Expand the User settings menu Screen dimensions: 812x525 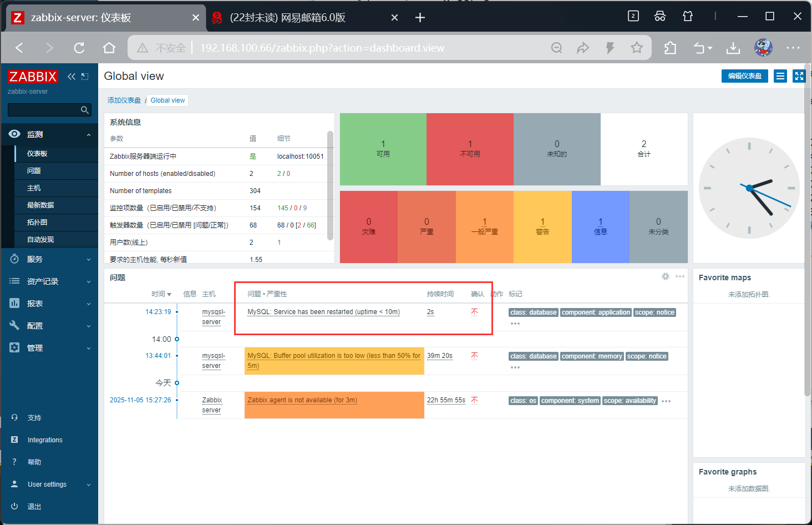[50, 484]
